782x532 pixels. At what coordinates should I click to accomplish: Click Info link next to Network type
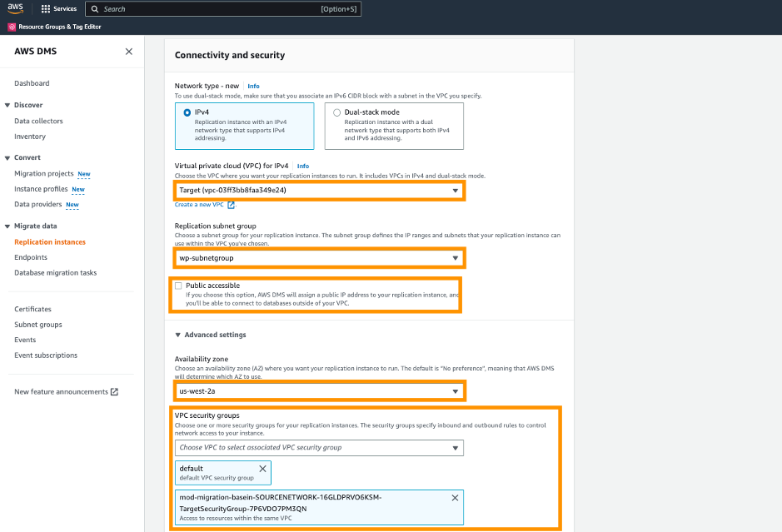253,87
